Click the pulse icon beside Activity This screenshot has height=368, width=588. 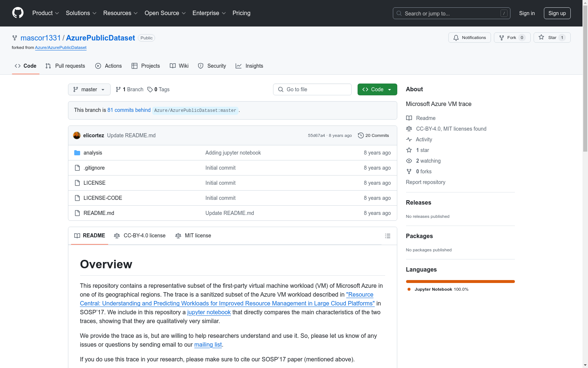[x=409, y=139]
